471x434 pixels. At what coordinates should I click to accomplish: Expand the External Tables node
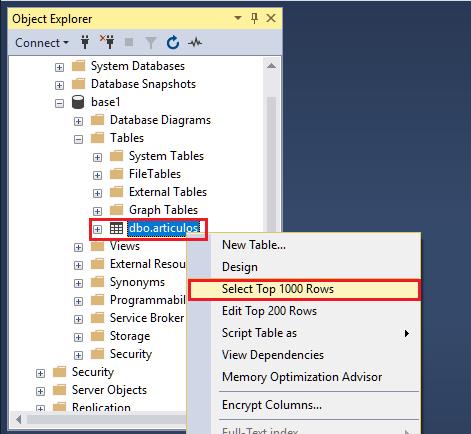point(97,193)
